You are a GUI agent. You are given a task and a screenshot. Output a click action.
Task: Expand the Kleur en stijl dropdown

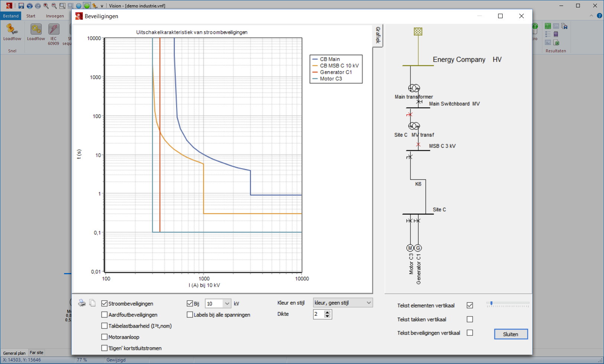pos(368,303)
